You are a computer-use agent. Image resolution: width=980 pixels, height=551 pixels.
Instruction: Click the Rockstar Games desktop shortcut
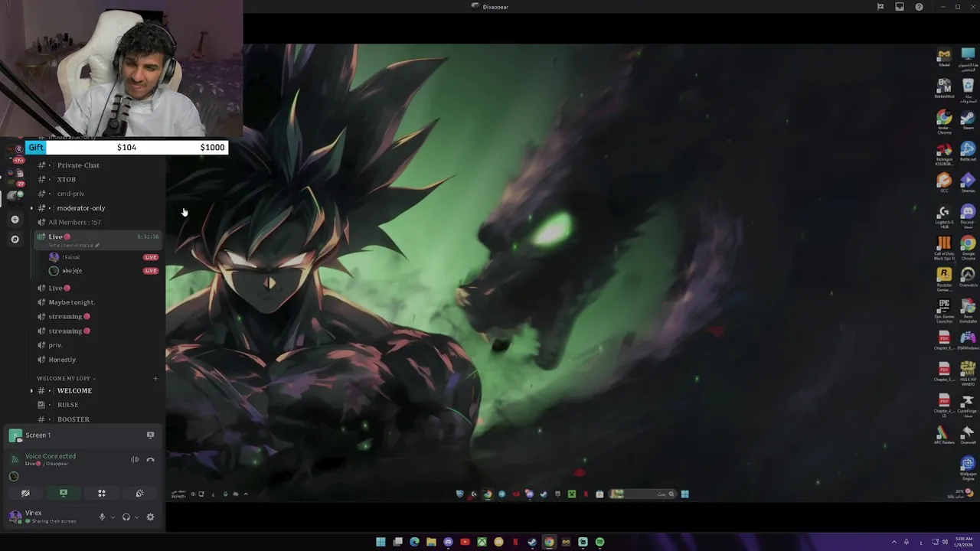click(x=944, y=278)
